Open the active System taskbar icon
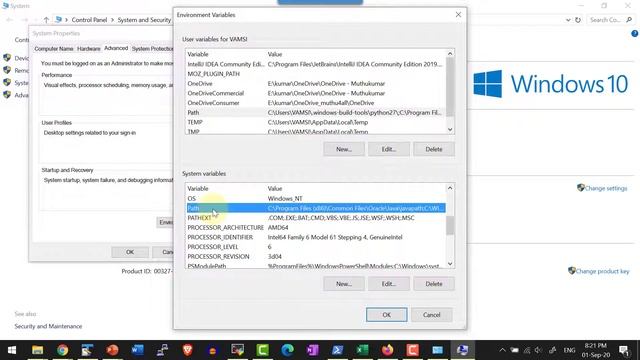The width and height of the screenshot is (640, 360). click(462, 350)
